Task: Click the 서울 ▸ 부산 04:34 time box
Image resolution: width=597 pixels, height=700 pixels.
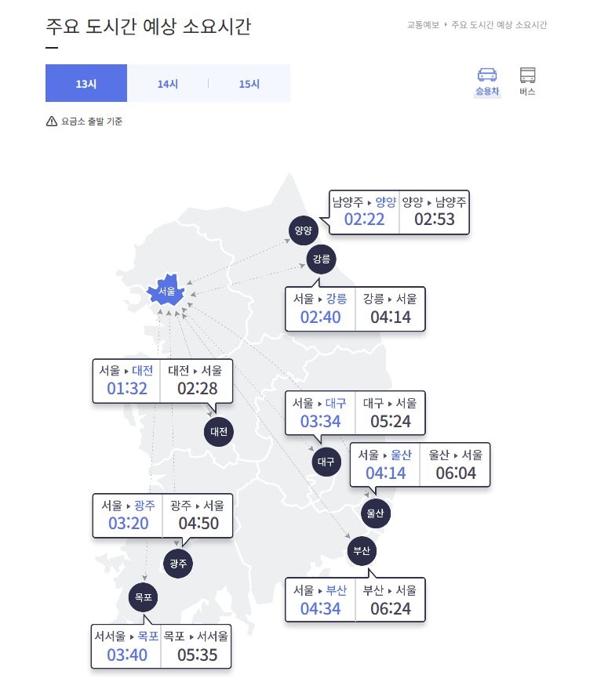Action: [320, 600]
